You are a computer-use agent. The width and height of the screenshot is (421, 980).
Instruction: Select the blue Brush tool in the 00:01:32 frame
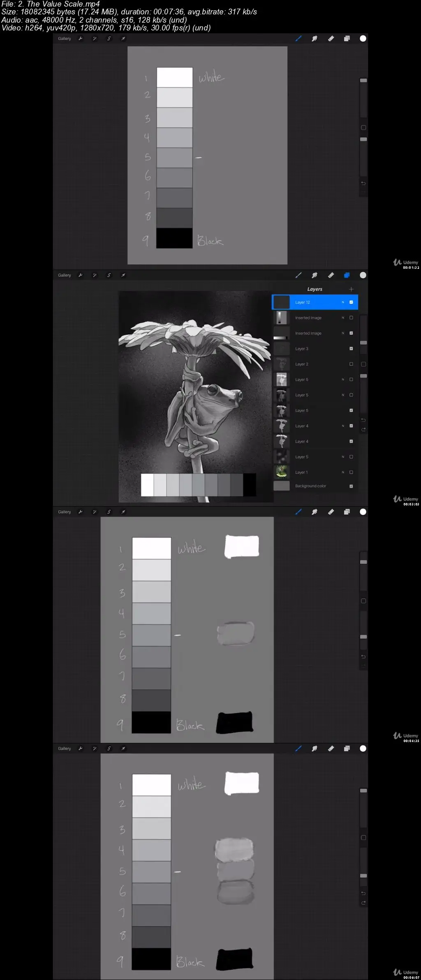298,39
